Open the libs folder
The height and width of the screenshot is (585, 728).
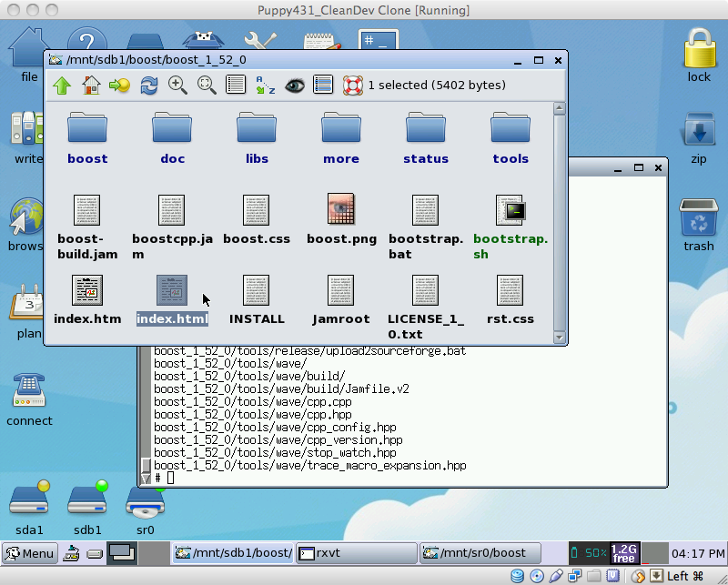257,138
